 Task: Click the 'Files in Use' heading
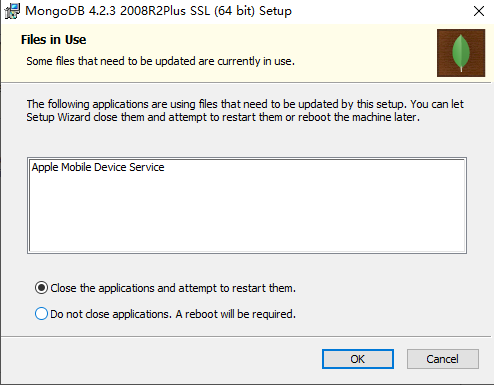(53, 40)
